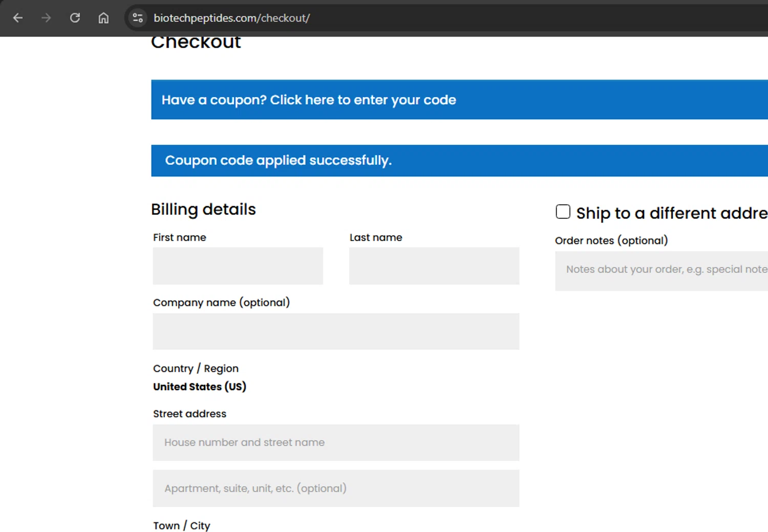Click into the Order notes text area

pos(662,271)
